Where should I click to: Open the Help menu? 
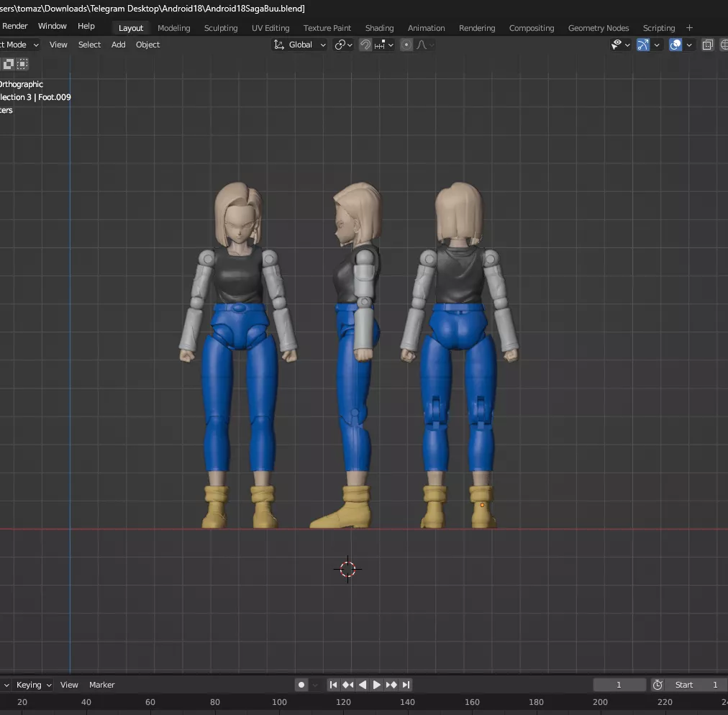pos(86,26)
